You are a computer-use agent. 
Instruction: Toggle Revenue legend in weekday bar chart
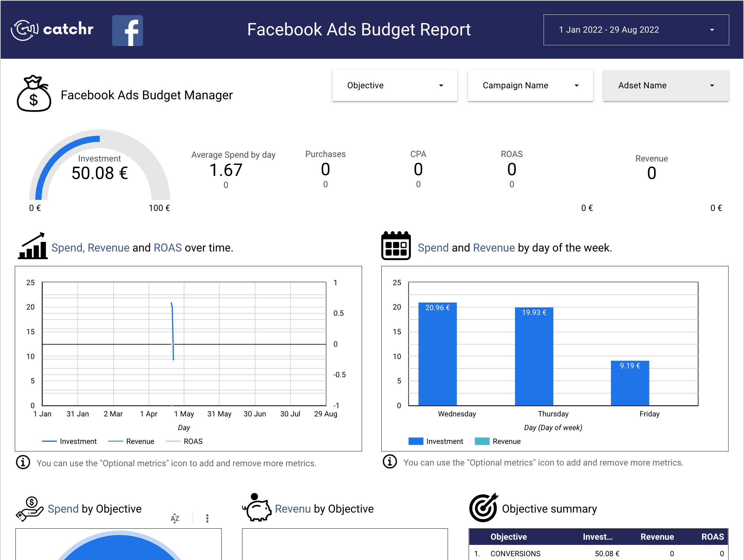pyautogui.click(x=506, y=441)
